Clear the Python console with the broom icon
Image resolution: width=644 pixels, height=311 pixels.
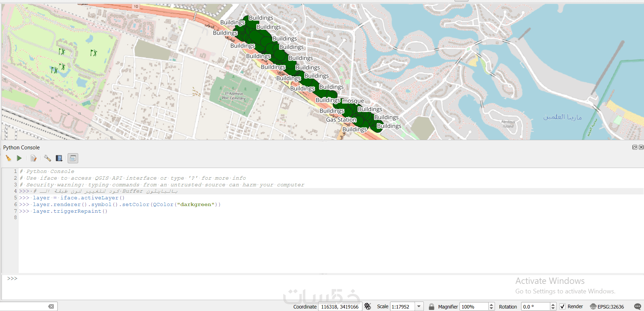8,158
